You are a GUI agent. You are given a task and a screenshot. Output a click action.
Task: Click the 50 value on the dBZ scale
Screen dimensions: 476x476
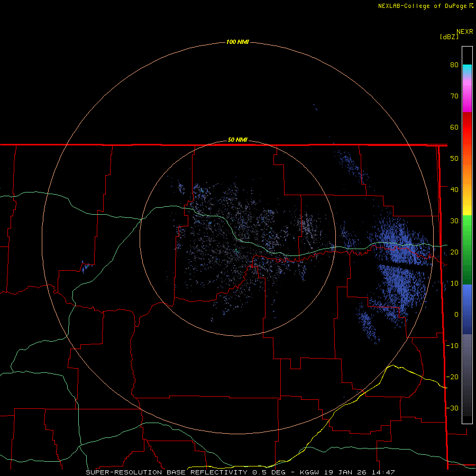[x=454, y=159]
